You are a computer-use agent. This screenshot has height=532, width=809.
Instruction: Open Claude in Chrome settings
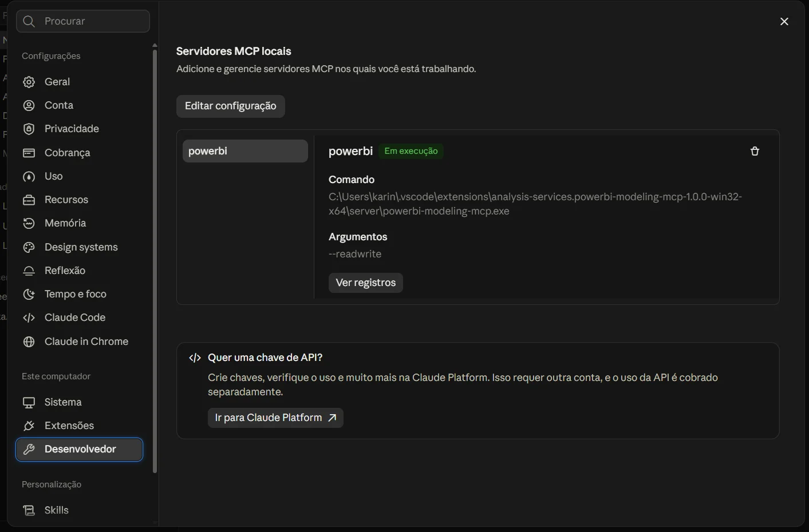click(79, 342)
